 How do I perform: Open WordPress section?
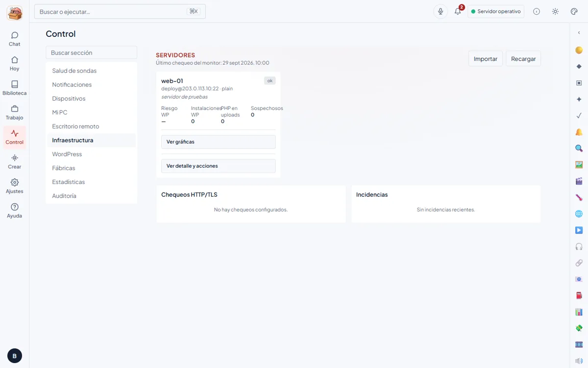click(x=91, y=154)
